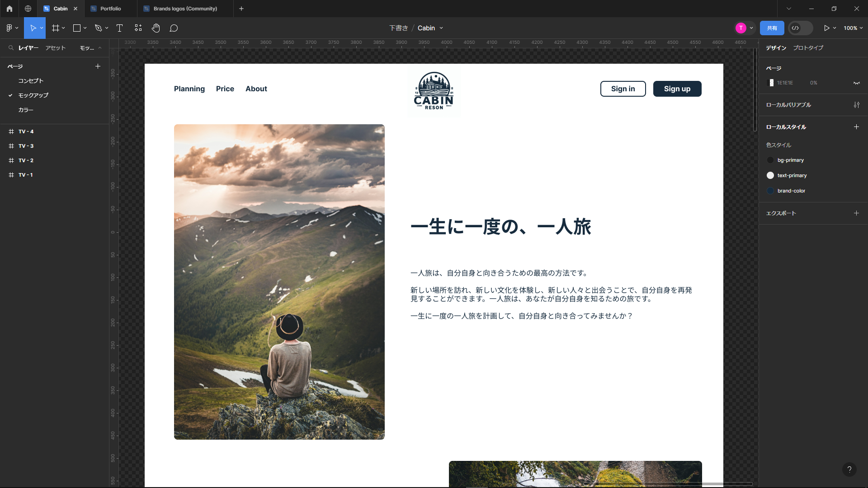Screen dimensions: 868x488
Task: Open local variables settings icon
Action: coord(856,105)
